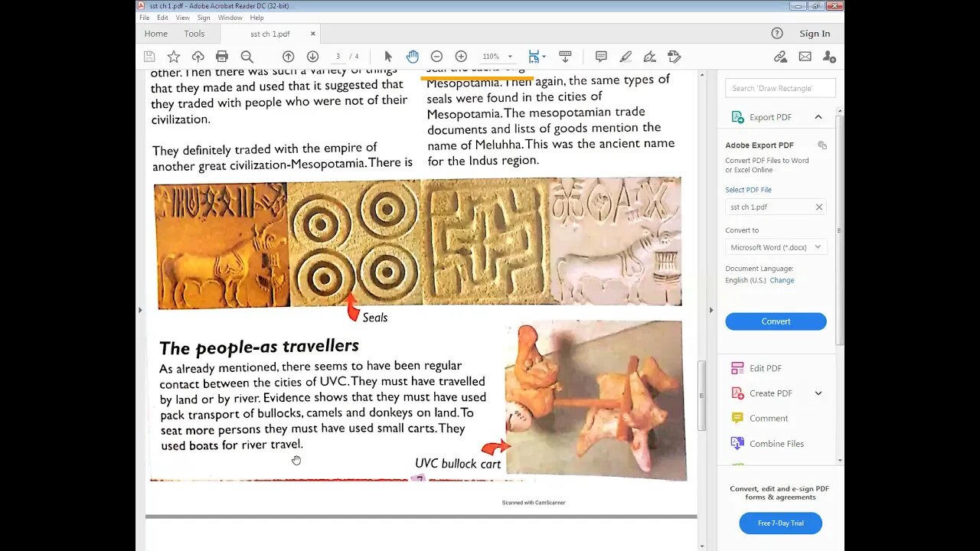Viewport: 980px width, 551px height.
Task: Expand the Create PDF options chevron
Action: [x=818, y=393]
